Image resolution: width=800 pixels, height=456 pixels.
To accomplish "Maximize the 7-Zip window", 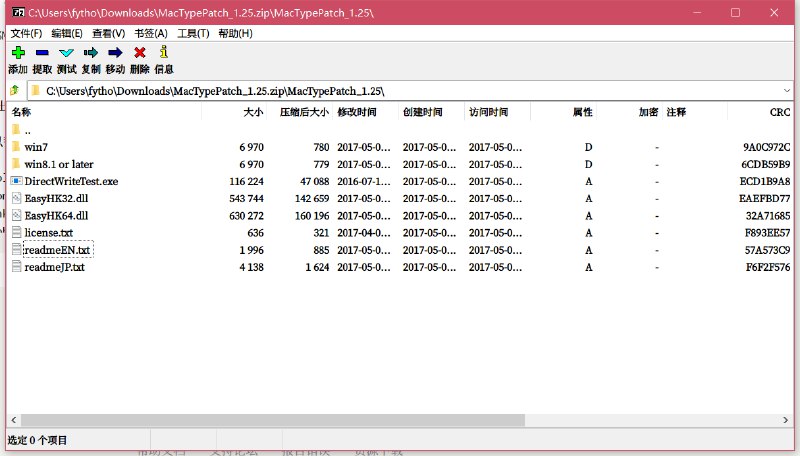I will [735, 12].
